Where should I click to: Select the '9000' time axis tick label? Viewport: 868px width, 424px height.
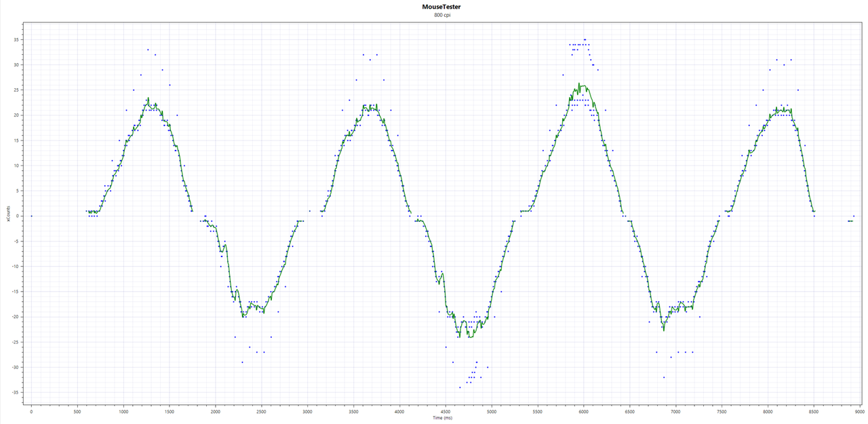860,411
